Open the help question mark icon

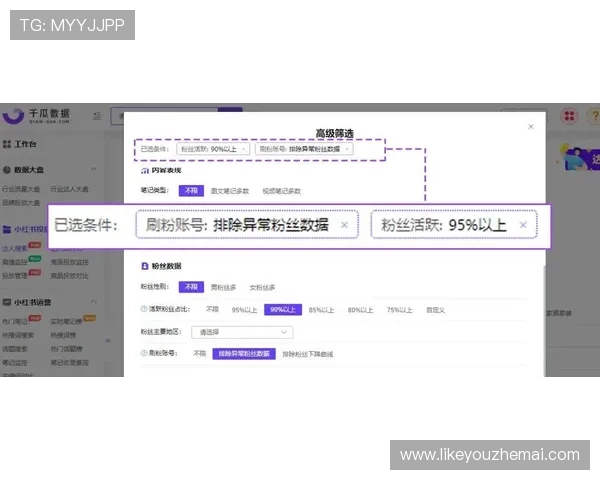click(594, 116)
